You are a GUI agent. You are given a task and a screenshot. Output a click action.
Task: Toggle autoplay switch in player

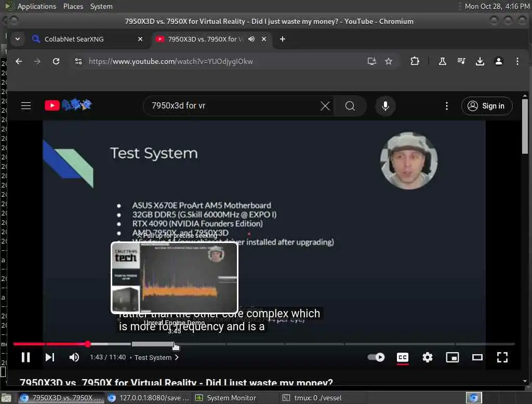coord(376,357)
